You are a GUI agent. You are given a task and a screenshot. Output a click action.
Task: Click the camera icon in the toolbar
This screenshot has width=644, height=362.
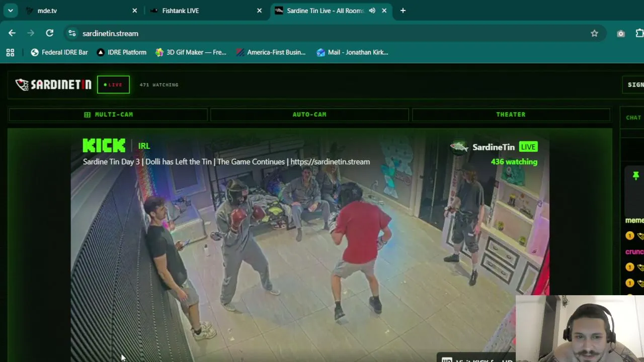click(620, 33)
